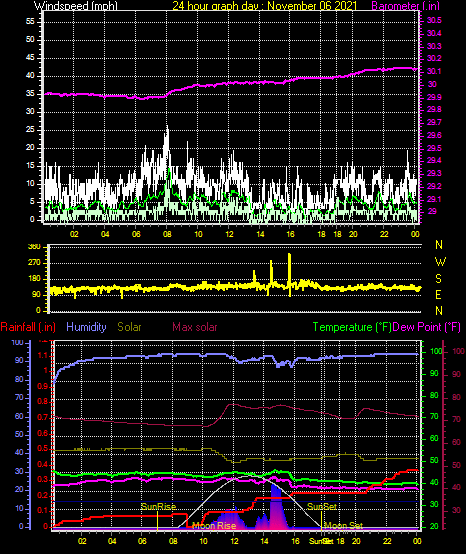Click the 30.5 barometer scale value
This screenshot has height=554, width=466.
(434, 20)
